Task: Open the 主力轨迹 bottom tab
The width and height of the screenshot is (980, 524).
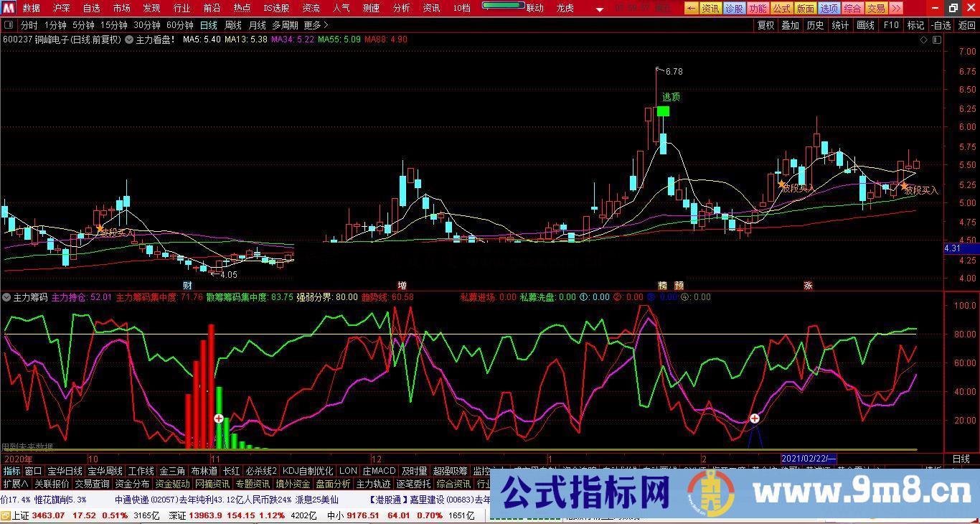Action: [x=373, y=484]
